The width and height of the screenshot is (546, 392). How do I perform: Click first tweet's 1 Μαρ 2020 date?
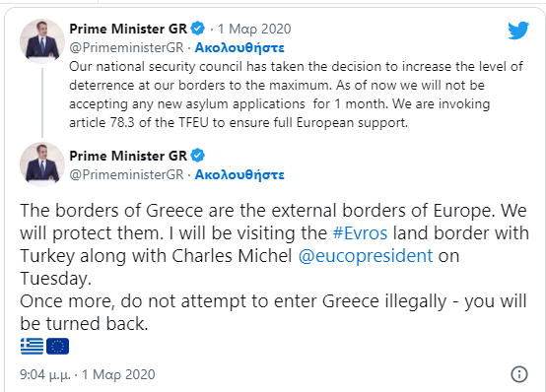click(254, 29)
